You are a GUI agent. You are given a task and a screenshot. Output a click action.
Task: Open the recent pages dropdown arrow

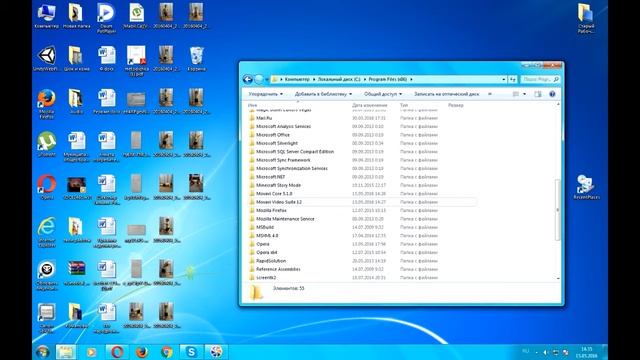(267, 79)
